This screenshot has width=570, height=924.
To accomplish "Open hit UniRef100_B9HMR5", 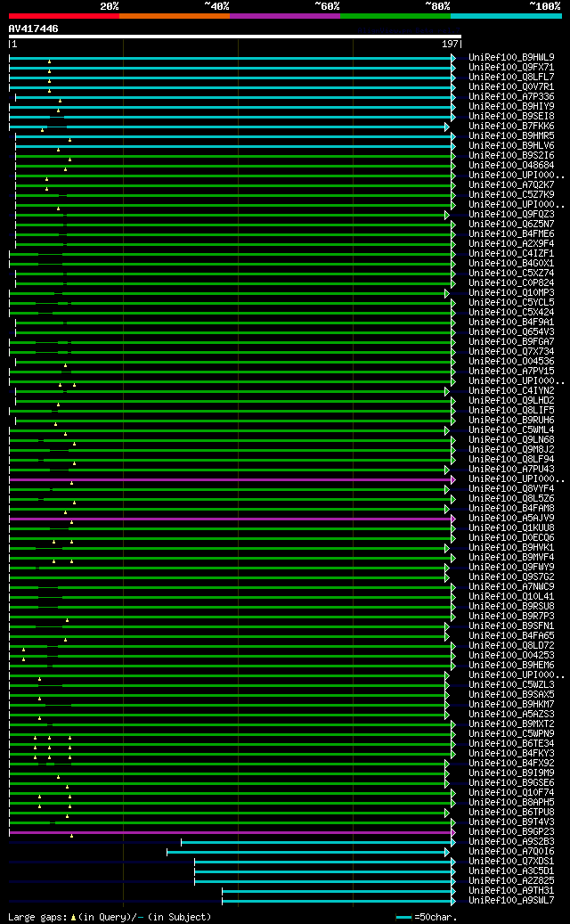I will 511,136.
